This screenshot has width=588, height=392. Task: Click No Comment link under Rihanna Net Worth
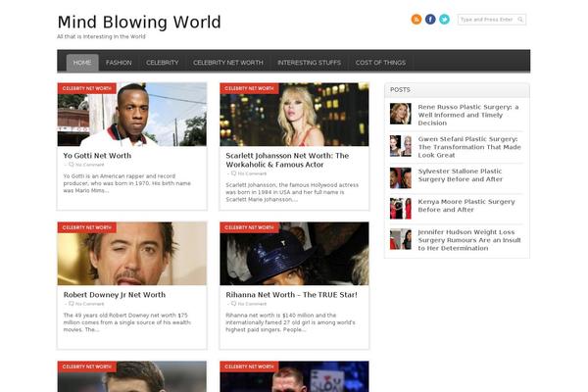tap(252, 304)
